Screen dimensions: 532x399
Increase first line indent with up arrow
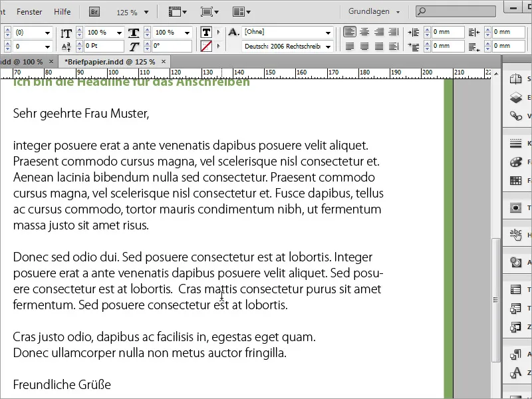(x=427, y=43)
